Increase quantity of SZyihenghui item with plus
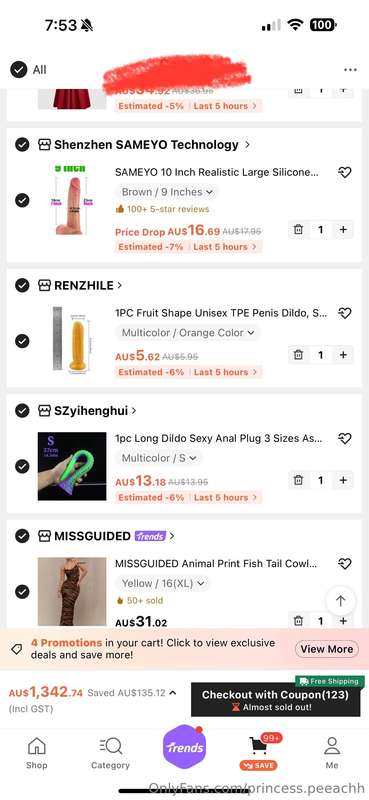369x800 pixels. click(x=343, y=480)
